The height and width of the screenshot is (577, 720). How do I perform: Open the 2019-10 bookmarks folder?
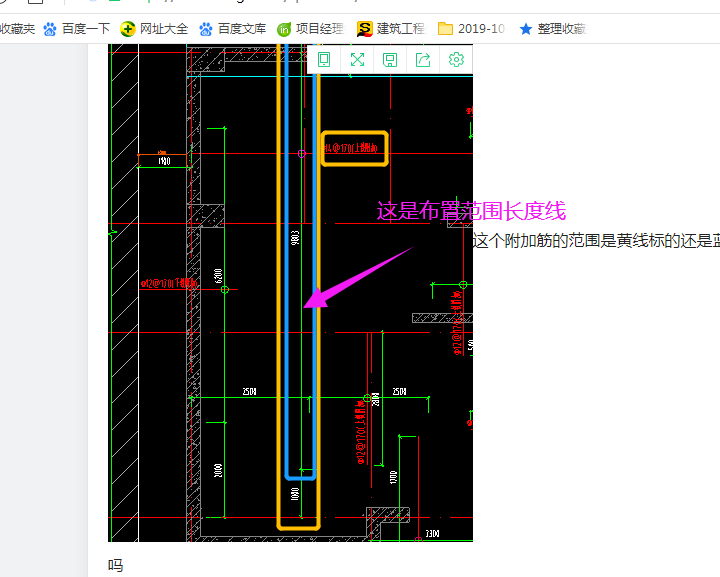point(471,29)
